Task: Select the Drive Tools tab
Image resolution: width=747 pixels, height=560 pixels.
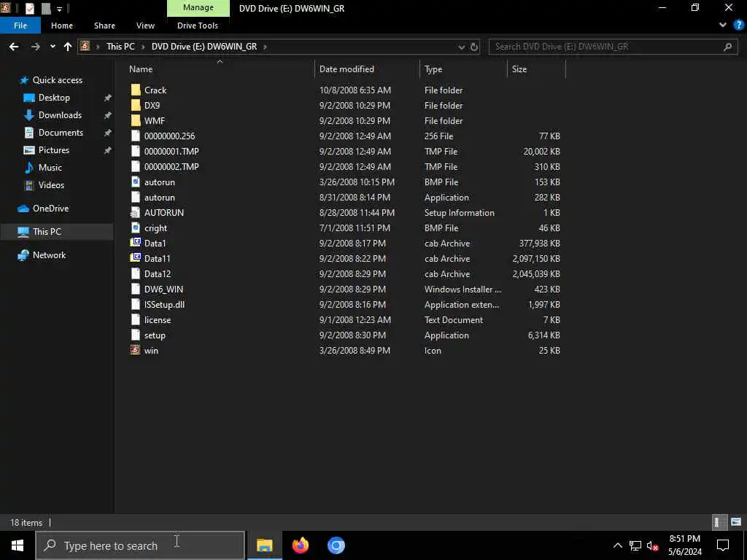Action: (198, 26)
